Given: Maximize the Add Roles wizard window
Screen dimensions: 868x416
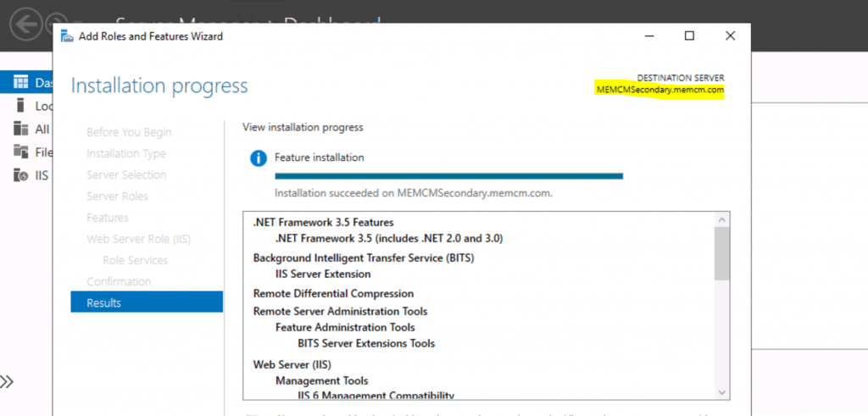Looking at the screenshot, I should 689,36.
